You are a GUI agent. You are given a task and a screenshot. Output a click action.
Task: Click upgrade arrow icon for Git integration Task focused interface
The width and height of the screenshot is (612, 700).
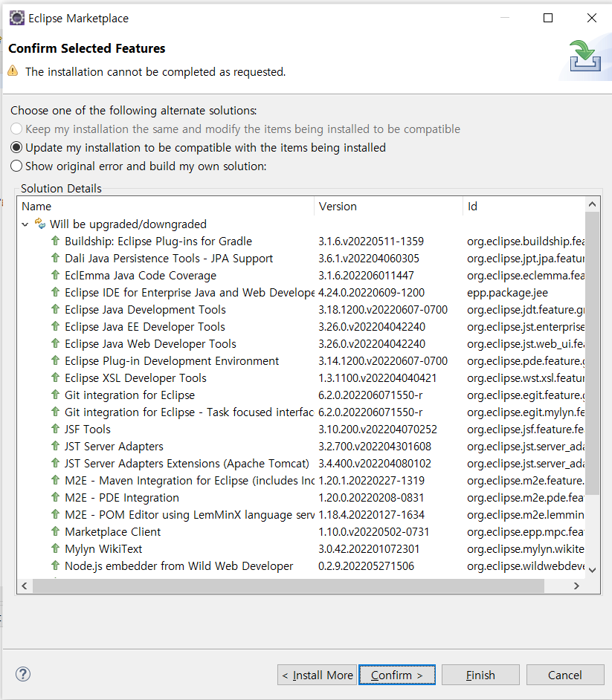pyautogui.click(x=55, y=412)
